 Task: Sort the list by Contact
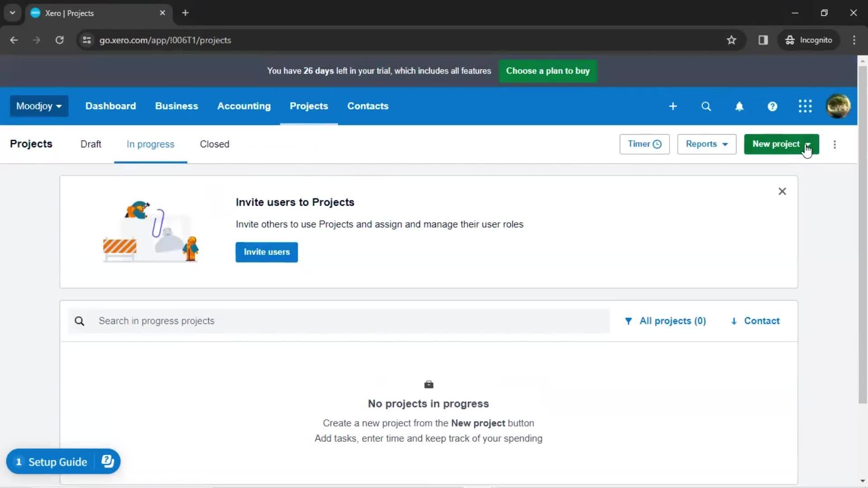click(x=755, y=321)
